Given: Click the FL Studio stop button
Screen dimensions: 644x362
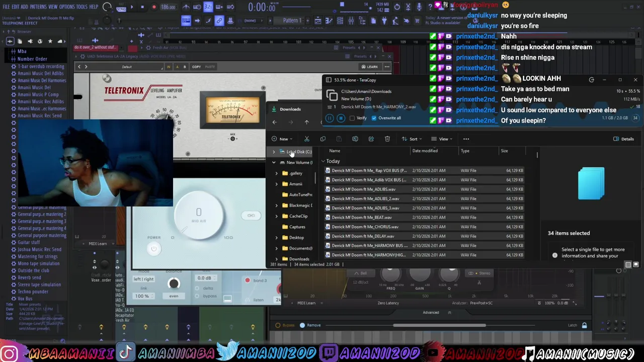Looking at the screenshot, I should [x=142, y=7].
